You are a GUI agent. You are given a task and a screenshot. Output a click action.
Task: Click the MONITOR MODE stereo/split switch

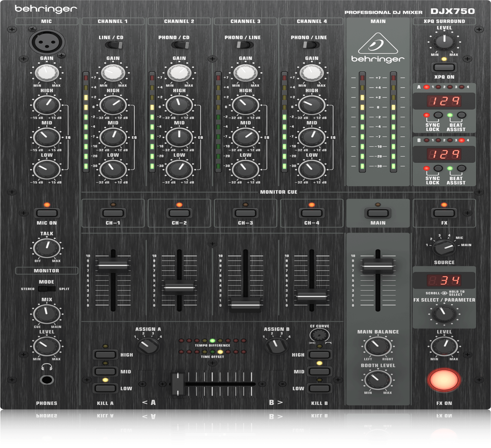click(x=47, y=289)
